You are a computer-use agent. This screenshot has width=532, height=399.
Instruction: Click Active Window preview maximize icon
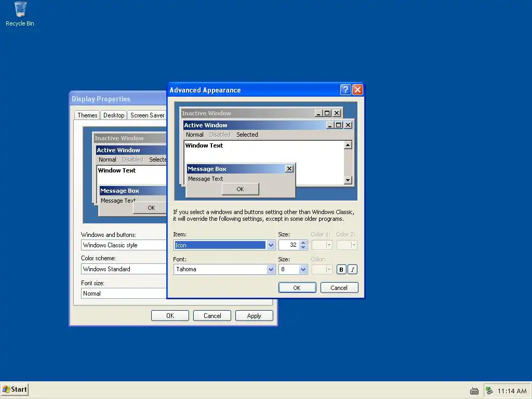(338, 125)
